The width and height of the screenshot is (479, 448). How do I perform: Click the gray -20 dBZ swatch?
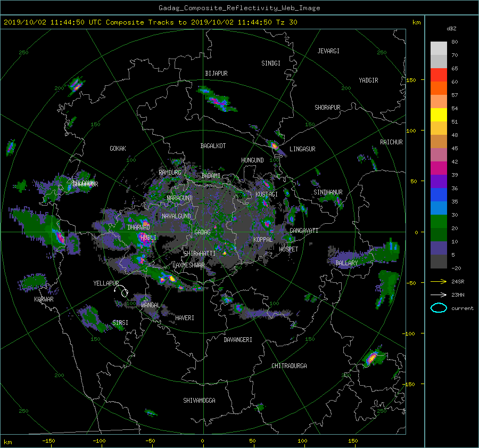439,262
